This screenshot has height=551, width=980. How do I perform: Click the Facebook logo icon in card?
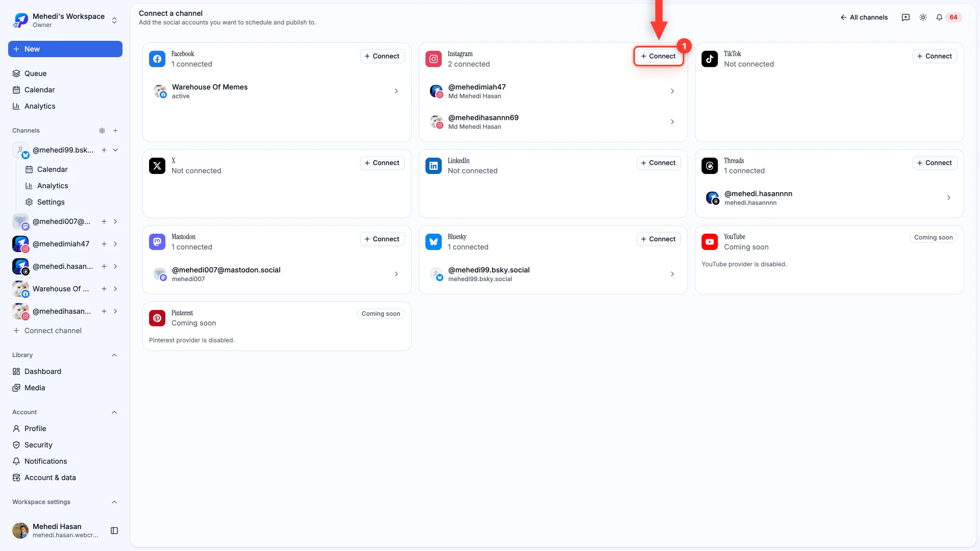point(157,59)
